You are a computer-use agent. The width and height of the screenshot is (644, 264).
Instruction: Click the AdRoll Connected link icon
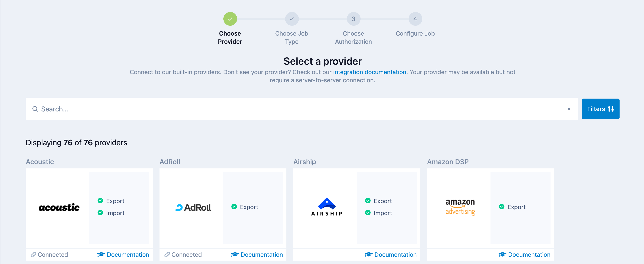point(167,255)
